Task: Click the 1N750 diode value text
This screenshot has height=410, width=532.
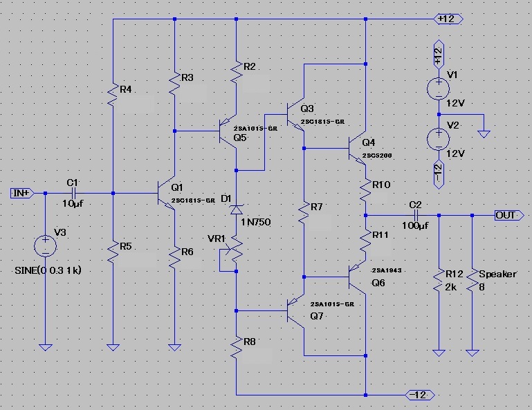Action: click(255, 221)
